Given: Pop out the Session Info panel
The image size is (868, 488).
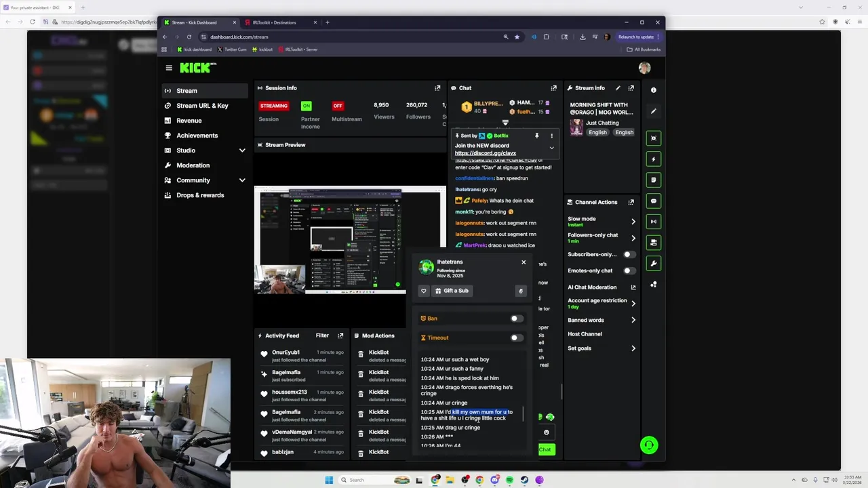Looking at the screenshot, I should click(x=437, y=88).
